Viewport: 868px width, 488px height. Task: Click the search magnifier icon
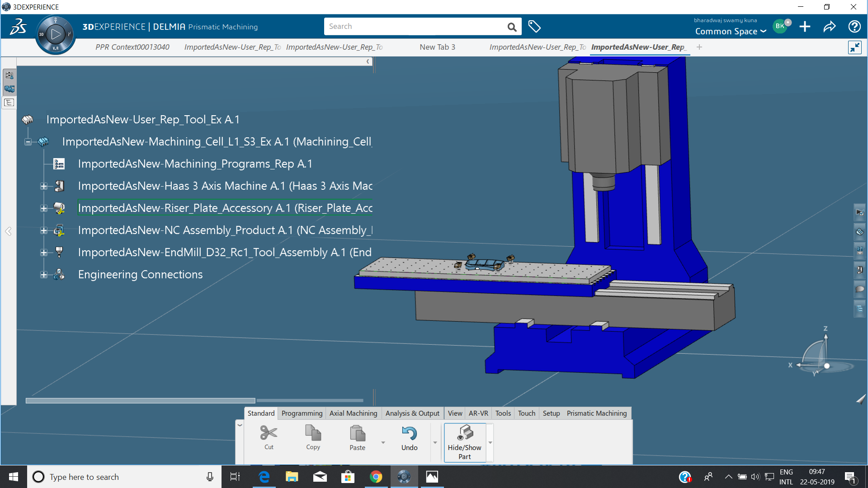512,27
